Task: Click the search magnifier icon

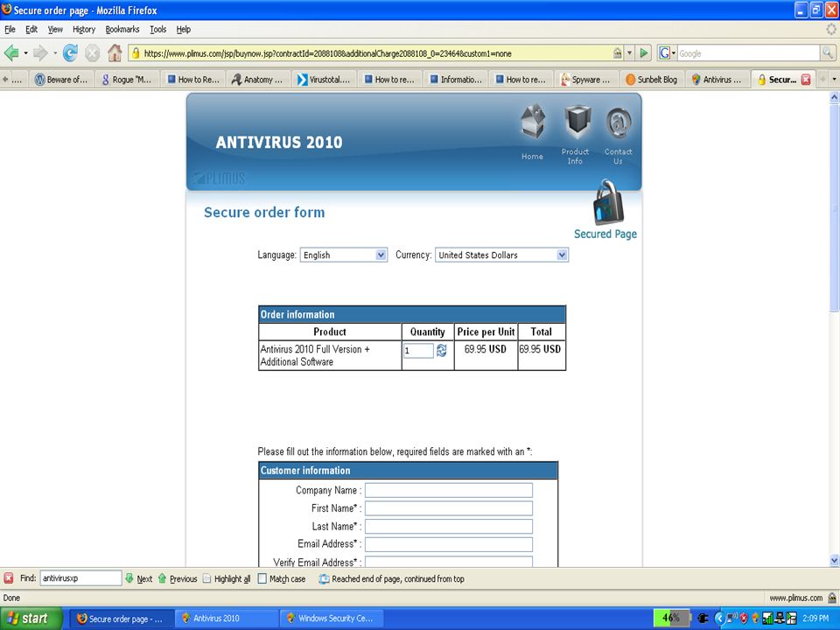Action: click(x=827, y=53)
